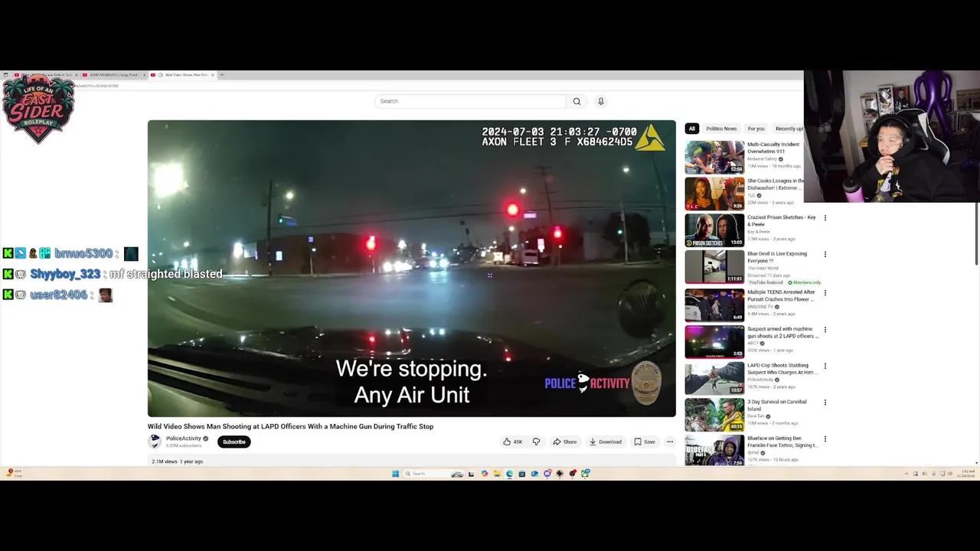The image size is (980, 551).
Task: Click the Members only badge
Action: click(805, 282)
